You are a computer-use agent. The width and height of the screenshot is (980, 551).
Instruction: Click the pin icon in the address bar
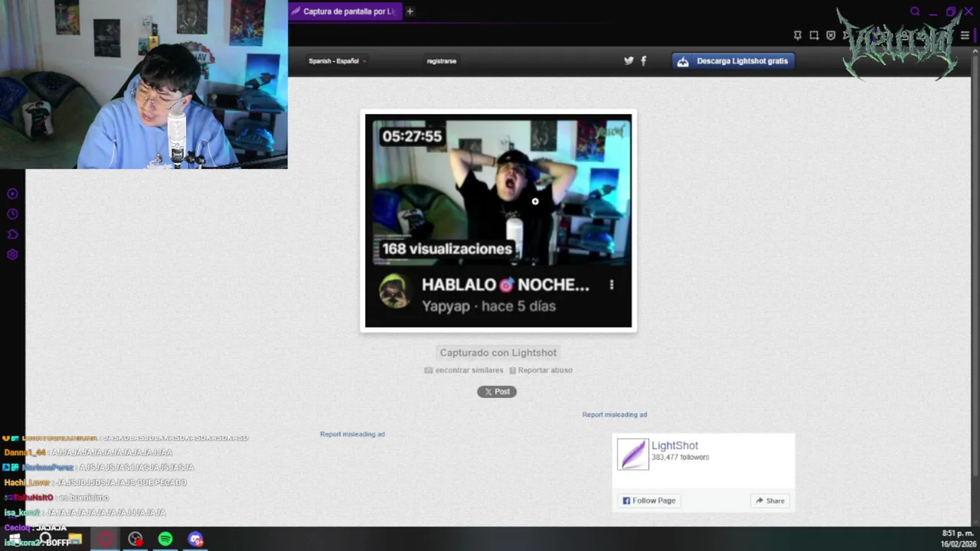[x=798, y=35]
